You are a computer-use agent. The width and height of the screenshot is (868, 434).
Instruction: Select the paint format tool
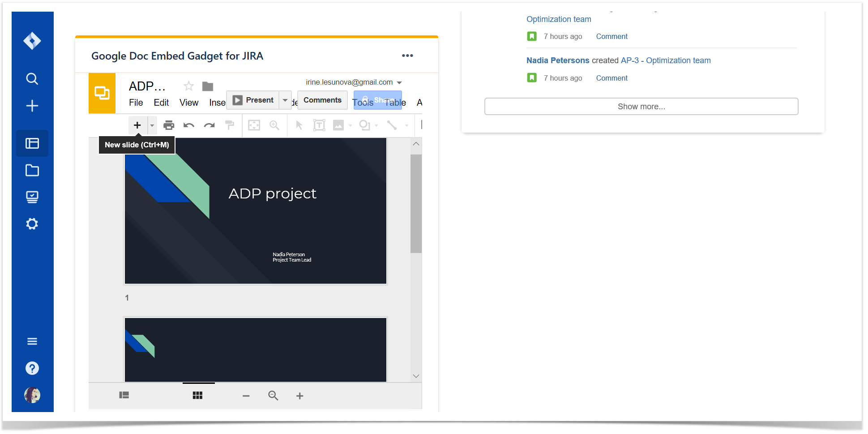[230, 125]
